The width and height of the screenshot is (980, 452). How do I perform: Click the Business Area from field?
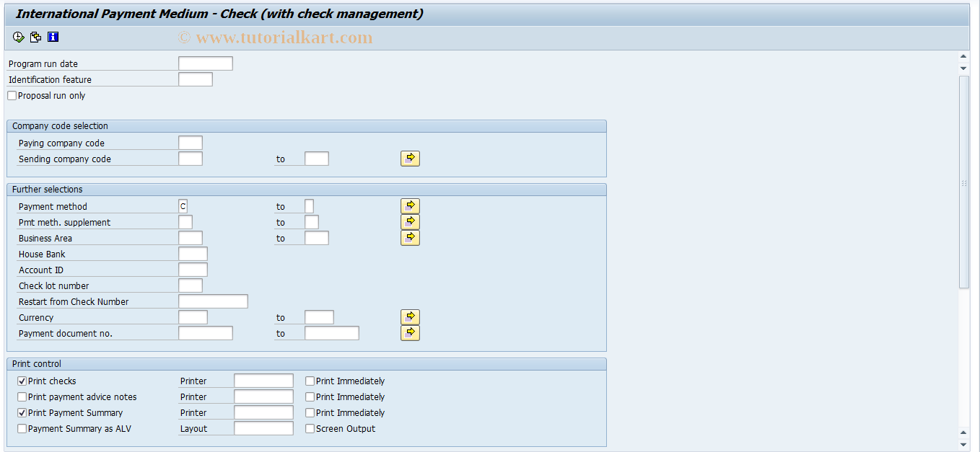191,238
